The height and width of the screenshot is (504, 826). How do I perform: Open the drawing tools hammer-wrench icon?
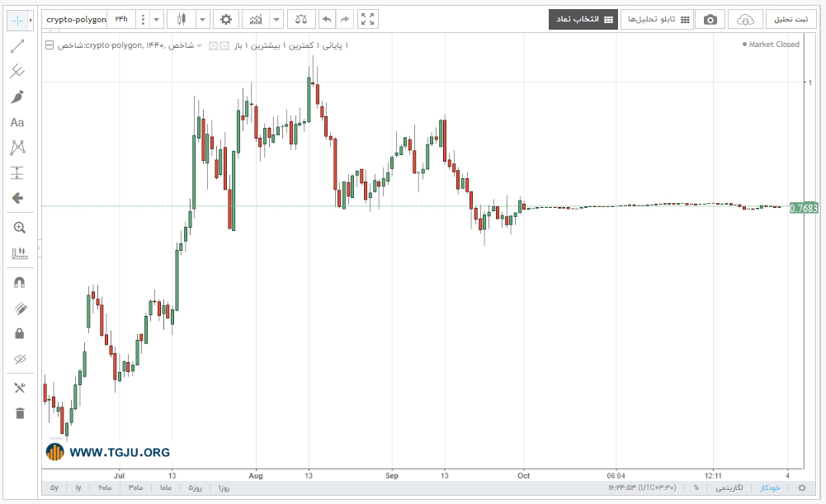pyautogui.click(x=20, y=389)
